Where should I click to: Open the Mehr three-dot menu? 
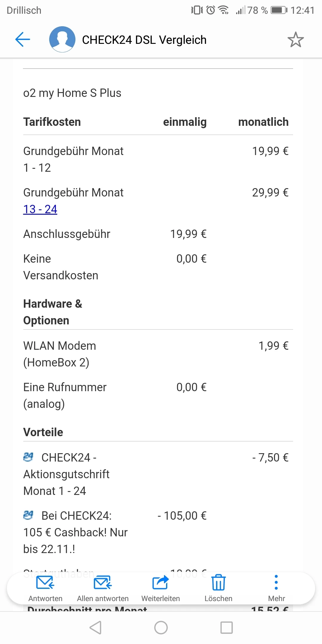tap(276, 583)
